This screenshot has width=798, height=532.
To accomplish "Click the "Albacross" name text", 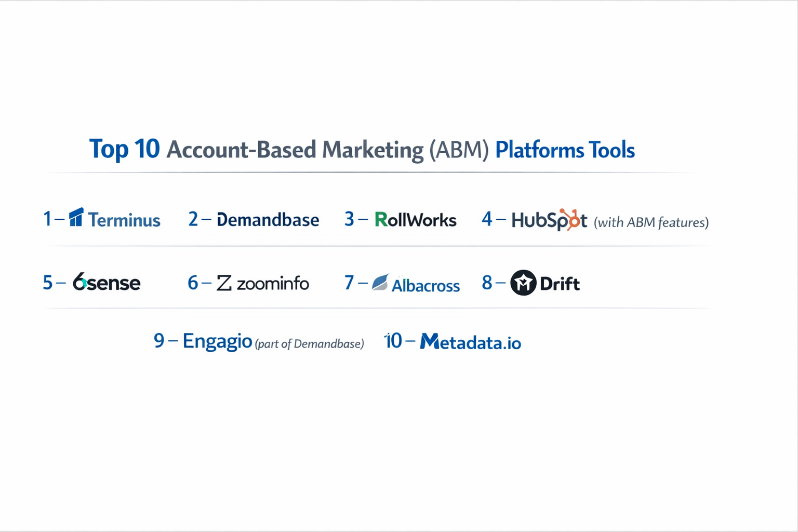I will [425, 285].
